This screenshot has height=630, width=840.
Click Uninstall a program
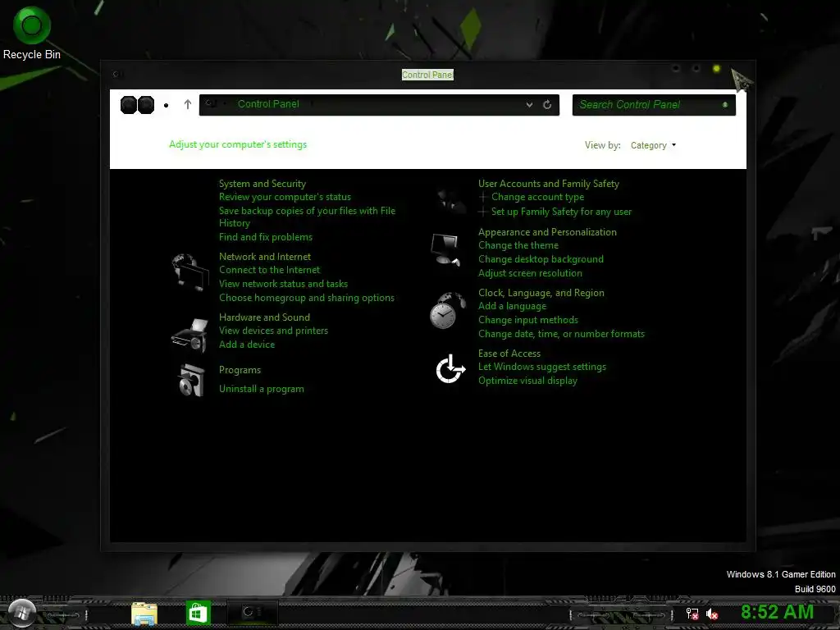point(262,389)
